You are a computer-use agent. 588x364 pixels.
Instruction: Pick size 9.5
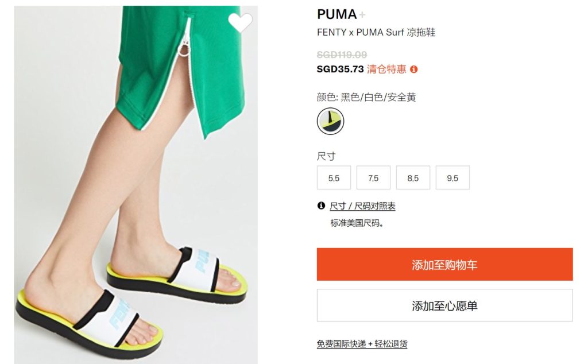click(452, 177)
